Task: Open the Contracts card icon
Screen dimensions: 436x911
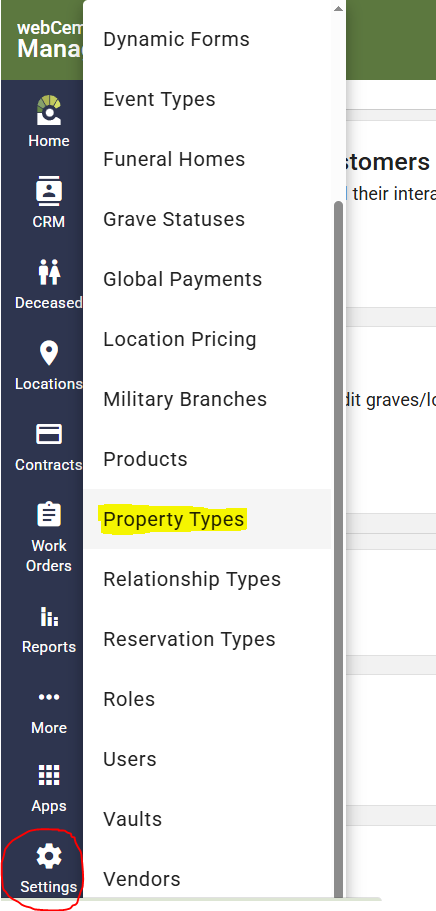Action: click(x=49, y=434)
